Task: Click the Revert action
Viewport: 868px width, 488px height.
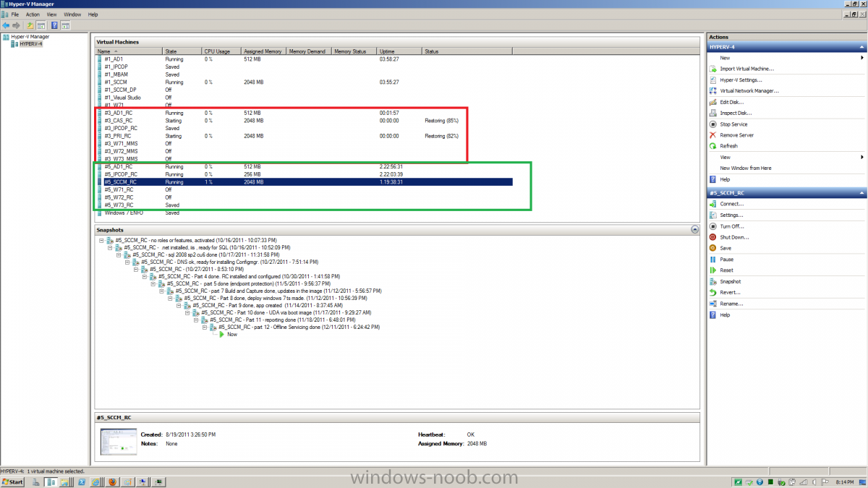Action: click(731, 292)
